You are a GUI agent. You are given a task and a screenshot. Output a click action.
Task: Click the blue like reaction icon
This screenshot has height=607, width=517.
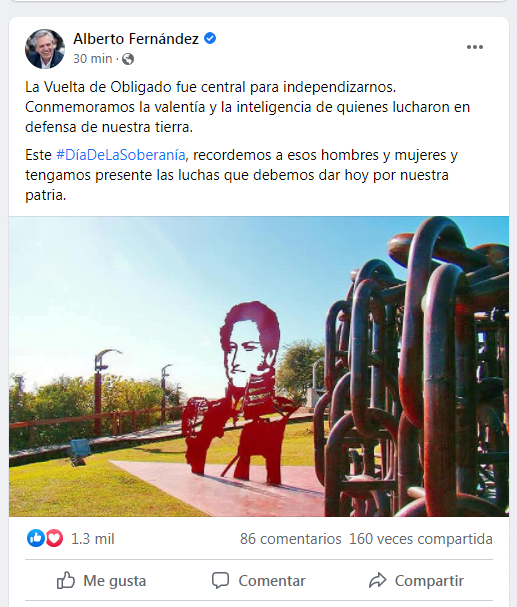pyautogui.click(x=36, y=538)
